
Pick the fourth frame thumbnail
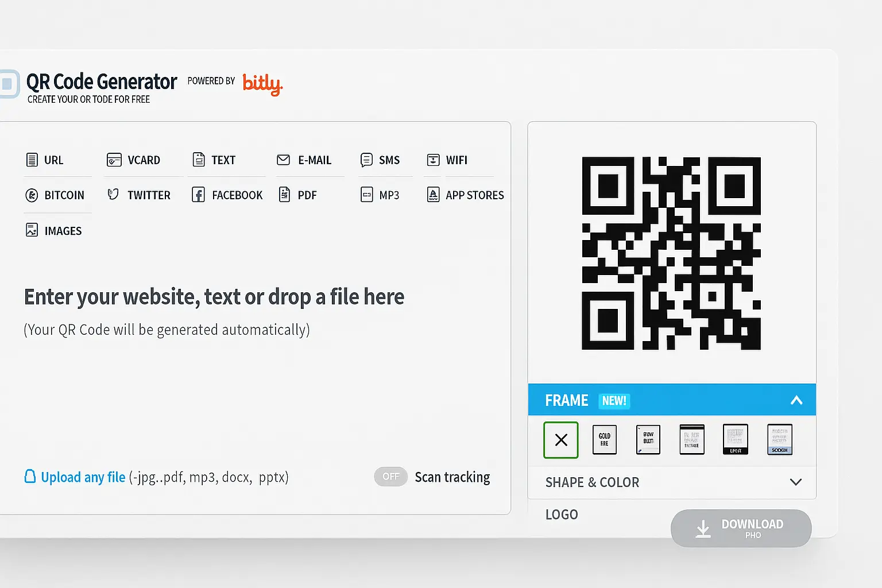point(692,440)
